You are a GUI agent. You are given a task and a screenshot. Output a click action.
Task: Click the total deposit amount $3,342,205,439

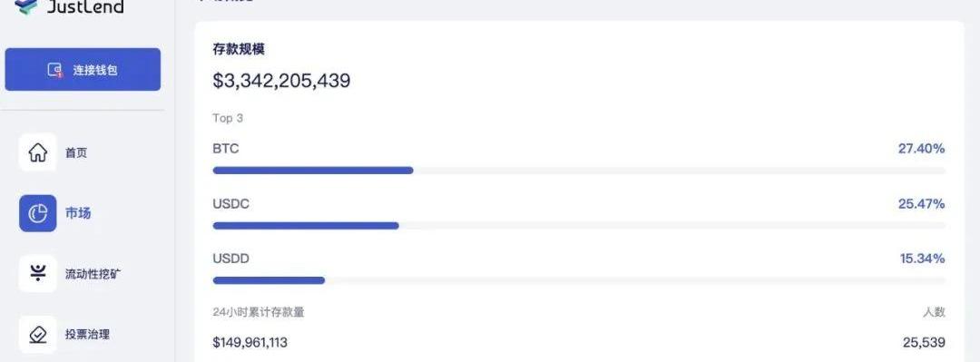click(281, 81)
